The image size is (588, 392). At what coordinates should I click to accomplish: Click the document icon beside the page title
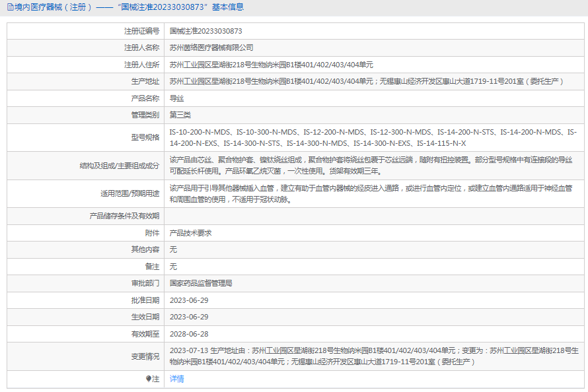(10, 7)
